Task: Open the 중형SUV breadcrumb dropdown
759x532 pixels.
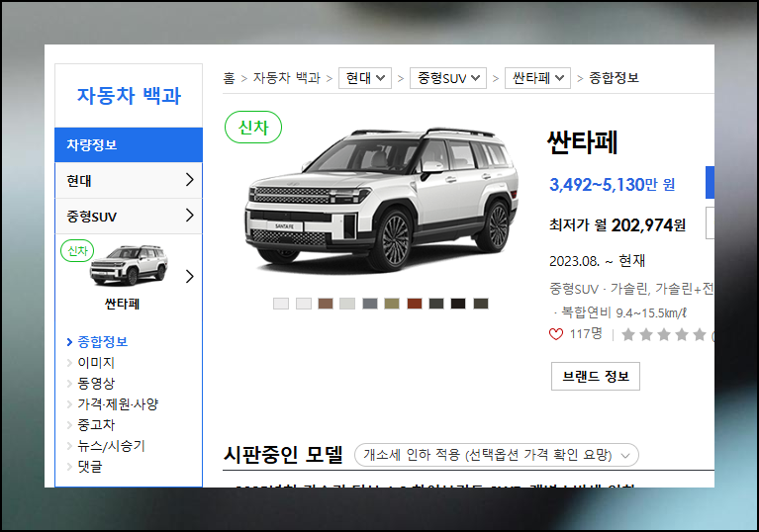Action: pos(448,78)
